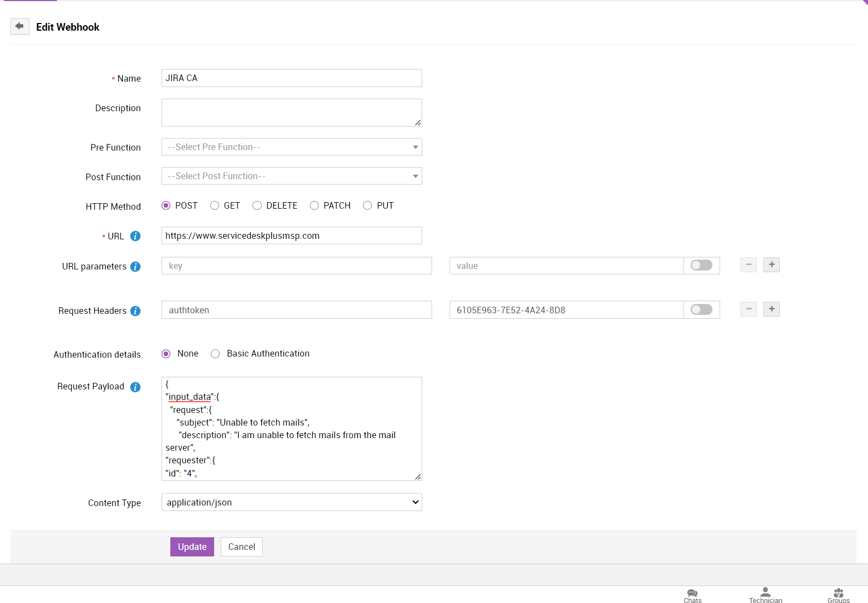Click the back arrow beside Edit Webhook

20,26
